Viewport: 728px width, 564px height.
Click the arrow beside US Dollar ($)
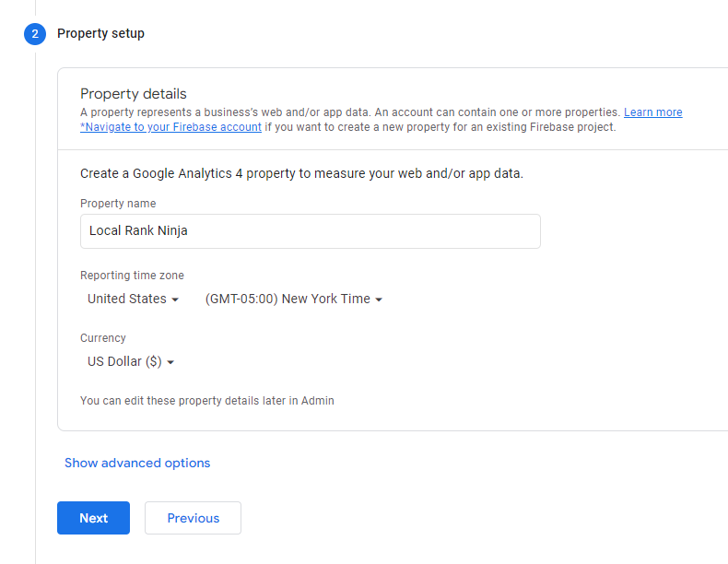click(x=170, y=362)
